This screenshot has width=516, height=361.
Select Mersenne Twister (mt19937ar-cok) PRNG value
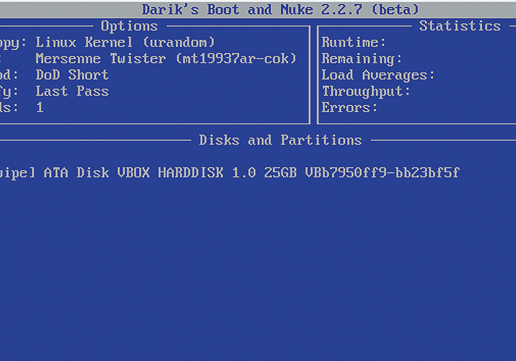[x=166, y=59]
